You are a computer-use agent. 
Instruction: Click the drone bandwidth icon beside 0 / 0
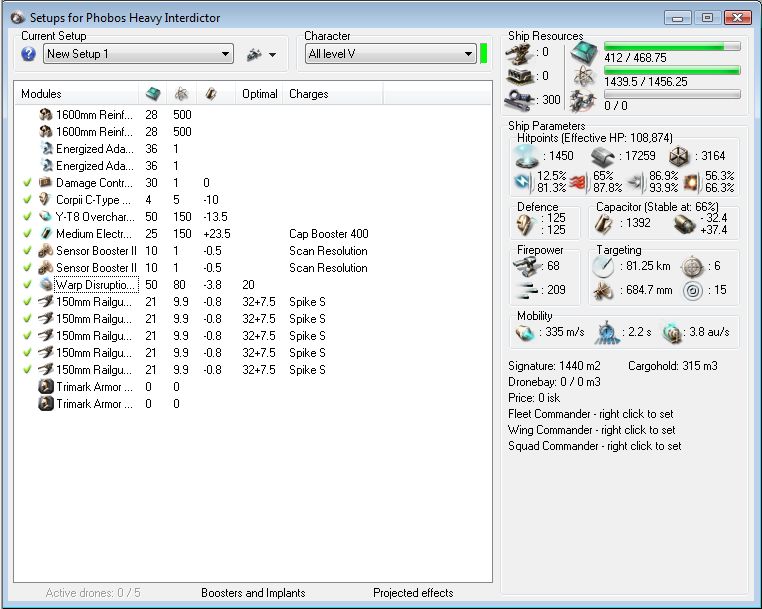tap(584, 101)
